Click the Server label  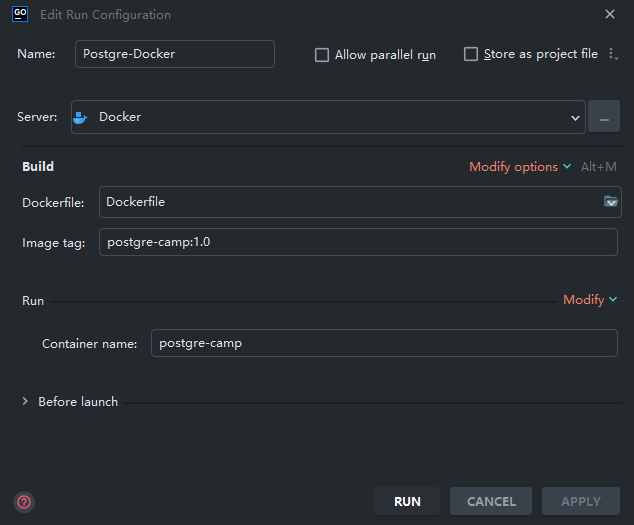[x=37, y=117]
